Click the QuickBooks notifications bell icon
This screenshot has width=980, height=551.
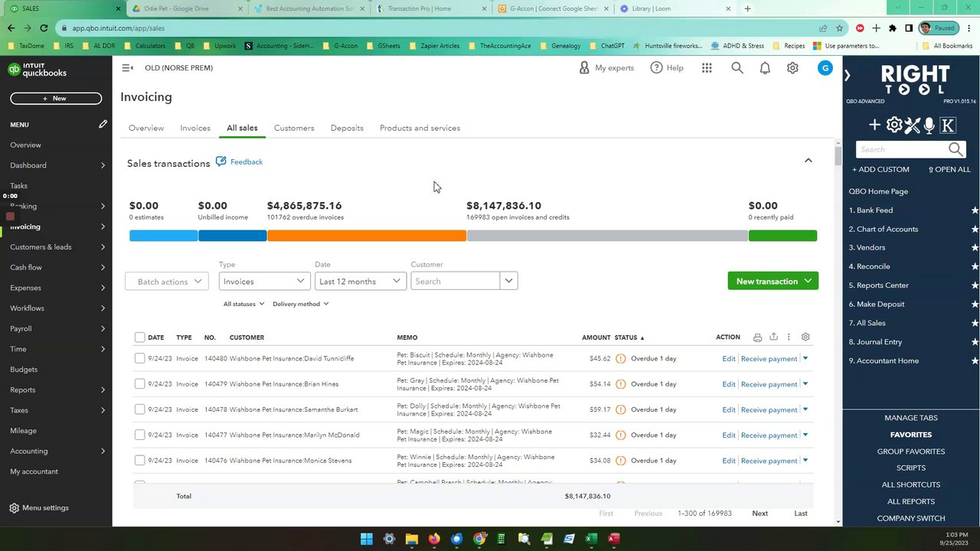pyautogui.click(x=765, y=68)
